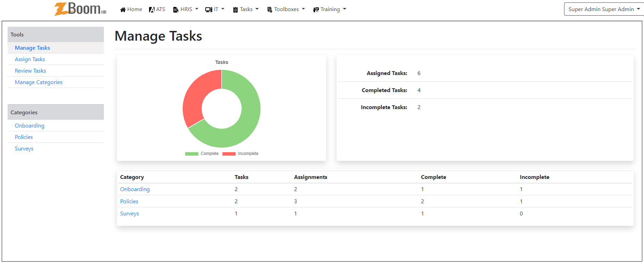Click the IT monitor icon
Image resolution: width=644 pixels, height=263 pixels.
209,10
